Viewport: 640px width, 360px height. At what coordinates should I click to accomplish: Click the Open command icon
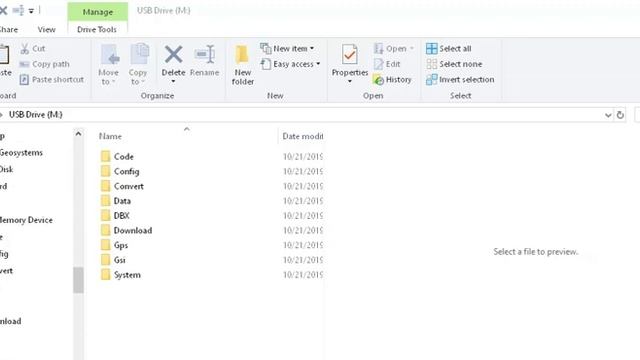coord(378,49)
